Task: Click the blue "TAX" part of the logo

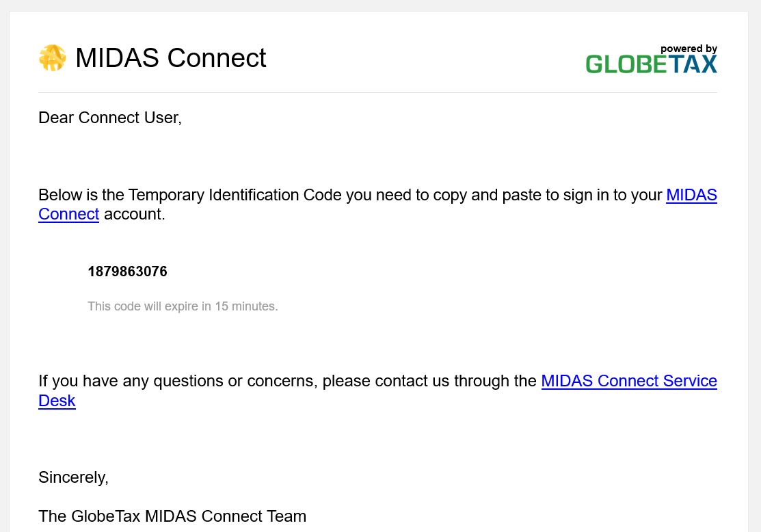Action: 693,64
